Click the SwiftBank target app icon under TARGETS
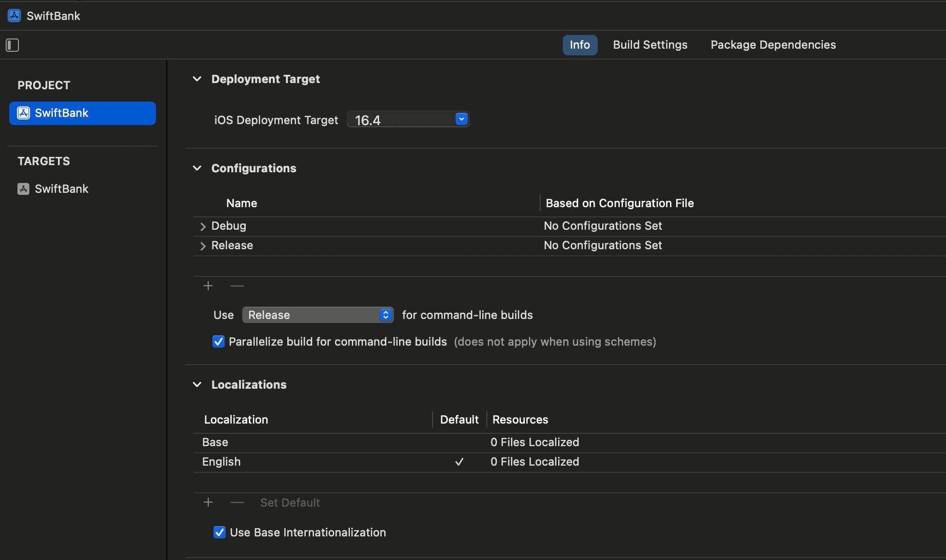946x560 pixels. pos(24,189)
